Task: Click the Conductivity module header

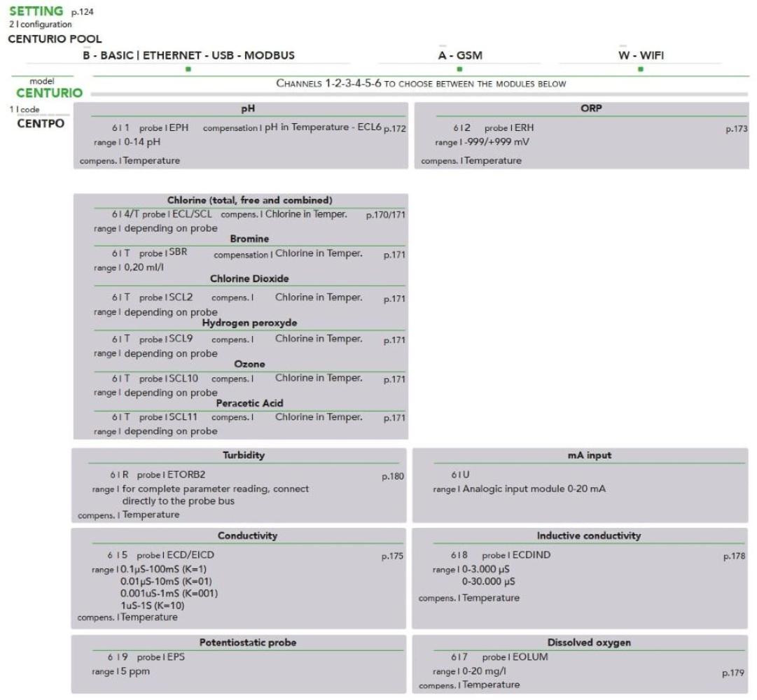Action: pos(247,535)
